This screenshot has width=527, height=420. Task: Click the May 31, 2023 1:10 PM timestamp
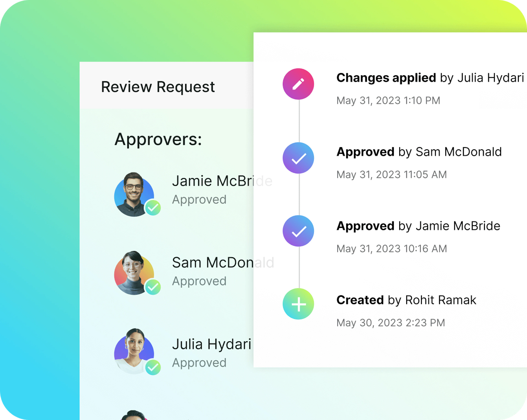(388, 100)
